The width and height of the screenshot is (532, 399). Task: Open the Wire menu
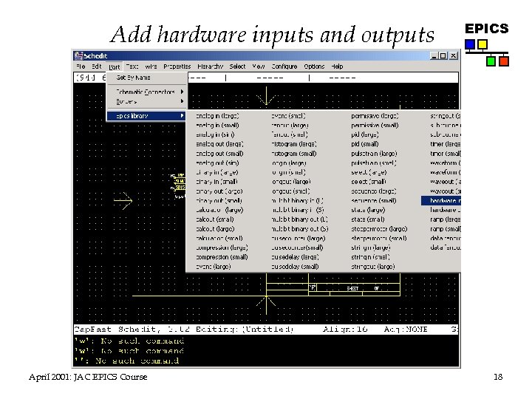pos(151,66)
